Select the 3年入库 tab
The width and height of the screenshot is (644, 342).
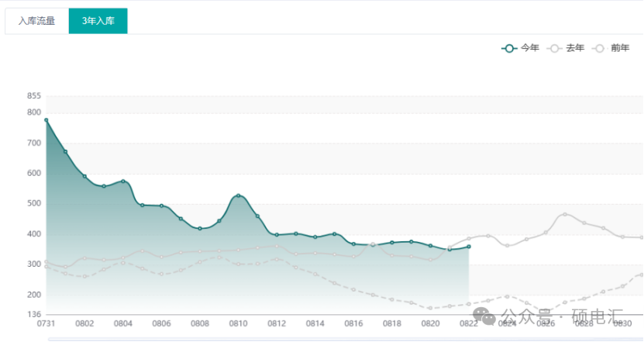click(x=98, y=21)
